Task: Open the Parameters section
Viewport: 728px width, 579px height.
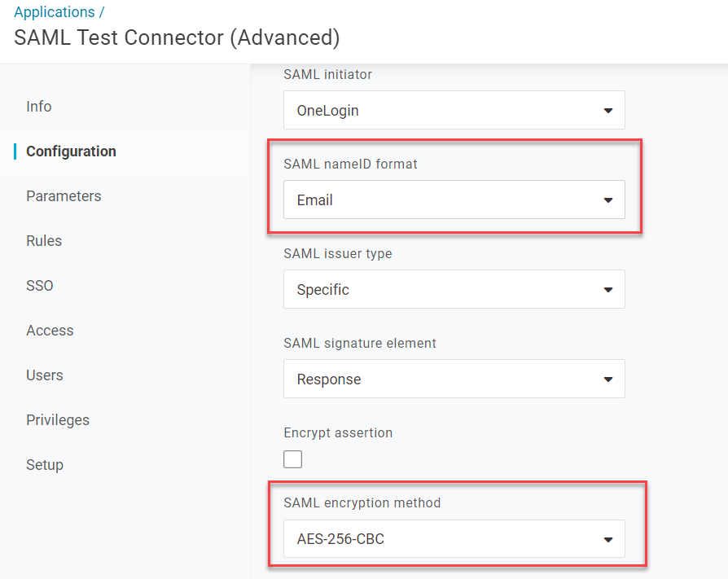Action: click(64, 195)
